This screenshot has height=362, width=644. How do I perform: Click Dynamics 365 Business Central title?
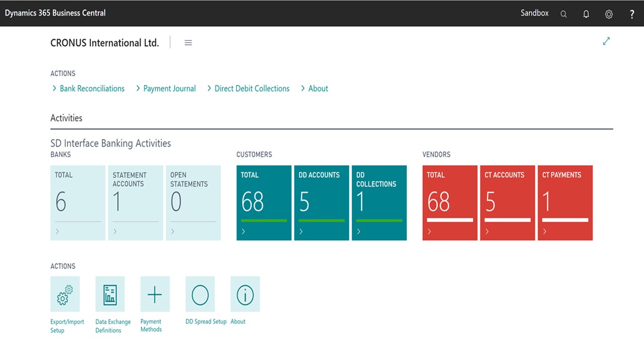point(55,13)
